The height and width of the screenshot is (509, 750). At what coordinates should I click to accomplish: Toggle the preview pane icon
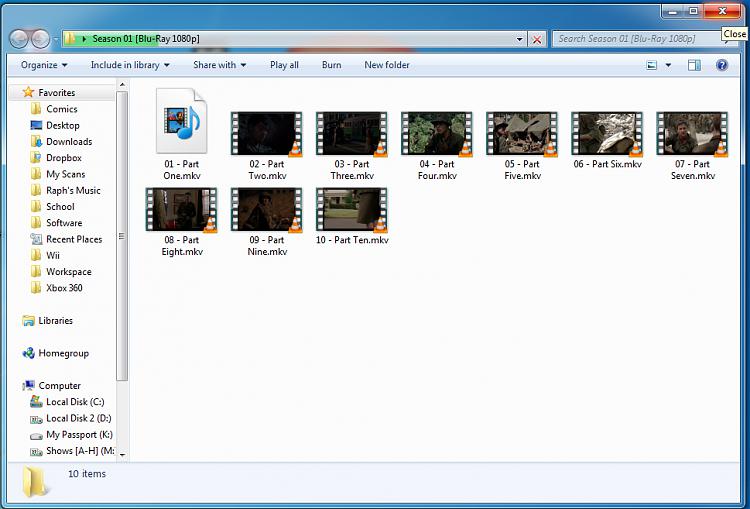point(694,65)
